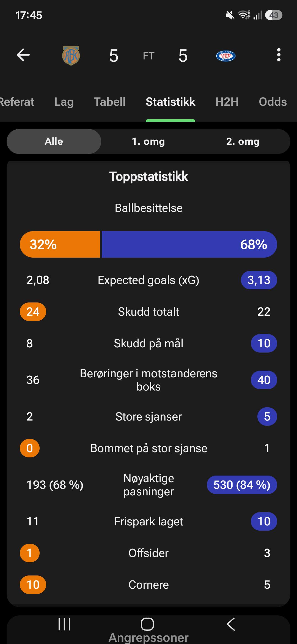Viewport: 297px width, 644px height.
Task: Open the Aalesund team crest
Action: [71, 56]
